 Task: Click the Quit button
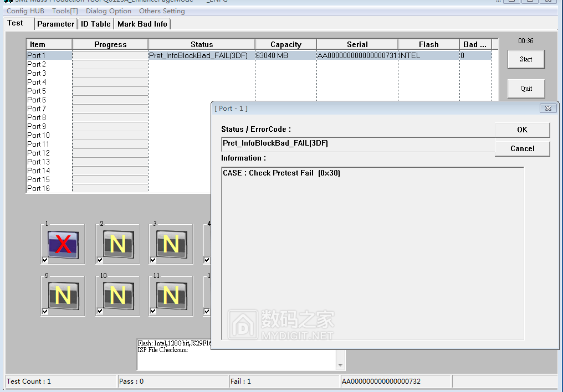tap(526, 89)
